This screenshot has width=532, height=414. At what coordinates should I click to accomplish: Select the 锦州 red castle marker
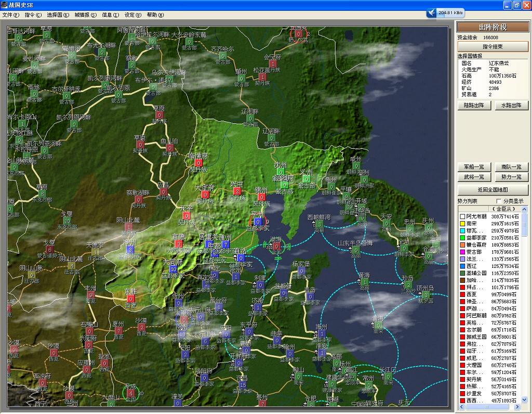point(261,197)
